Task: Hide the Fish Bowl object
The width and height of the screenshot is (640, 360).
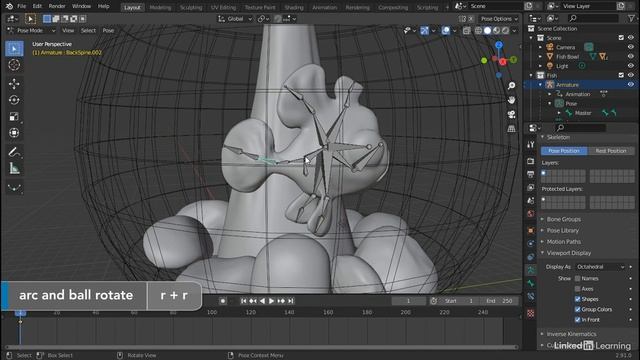Action: 631,56
